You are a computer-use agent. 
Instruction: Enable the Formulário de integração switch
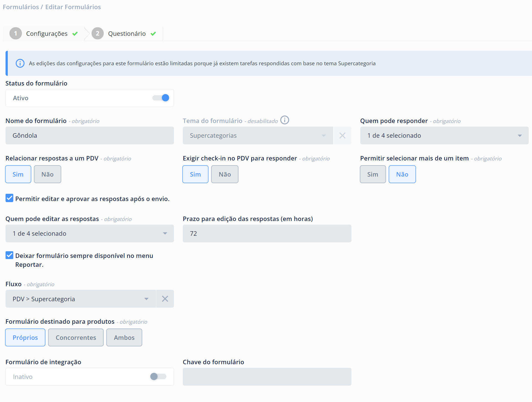pyautogui.click(x=158, y=377)
